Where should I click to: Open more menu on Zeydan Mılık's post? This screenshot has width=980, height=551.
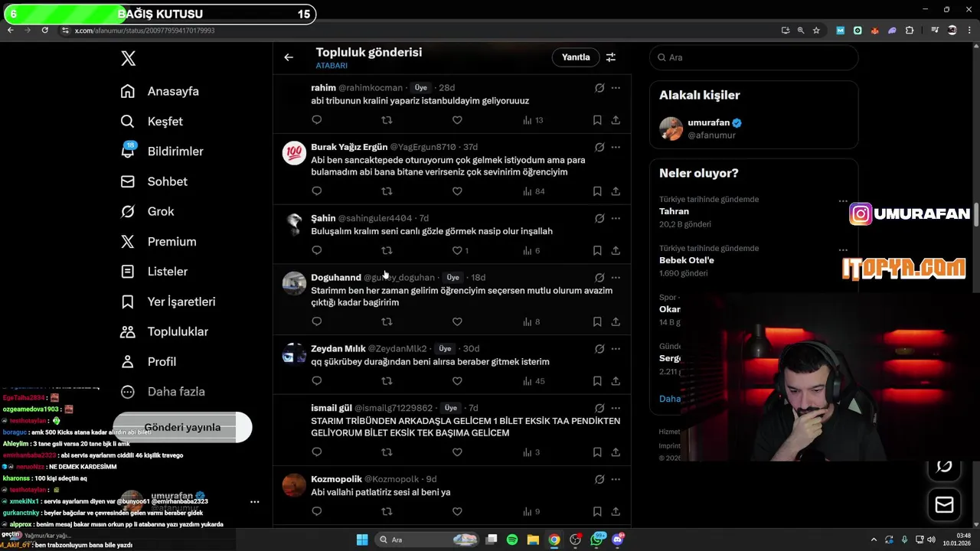coord(616,348)
